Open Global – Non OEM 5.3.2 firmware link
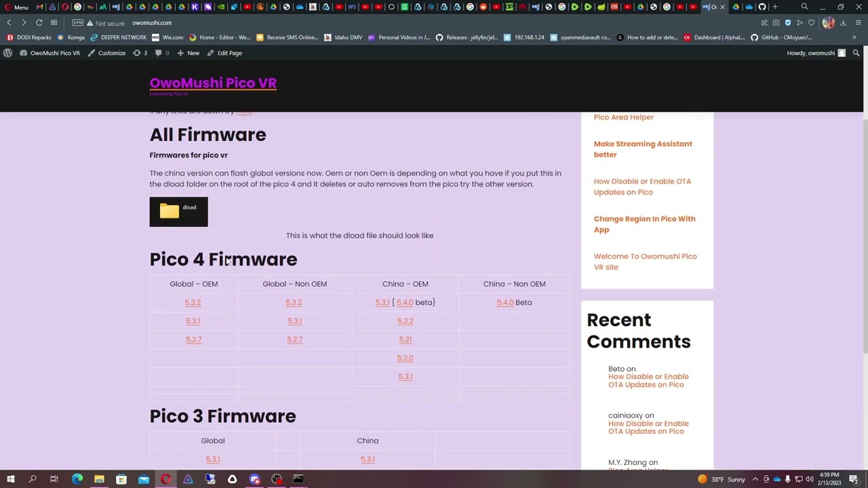 pos(294,302)
